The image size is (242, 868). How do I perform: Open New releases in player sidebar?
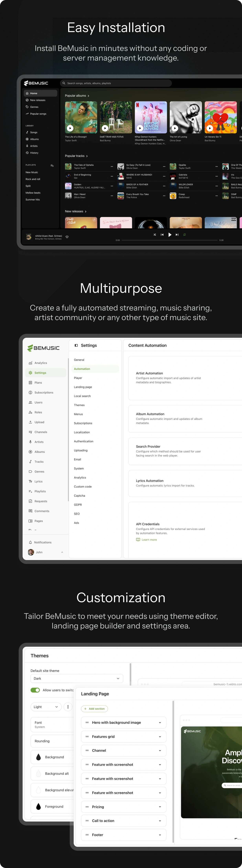click(38, 100)
